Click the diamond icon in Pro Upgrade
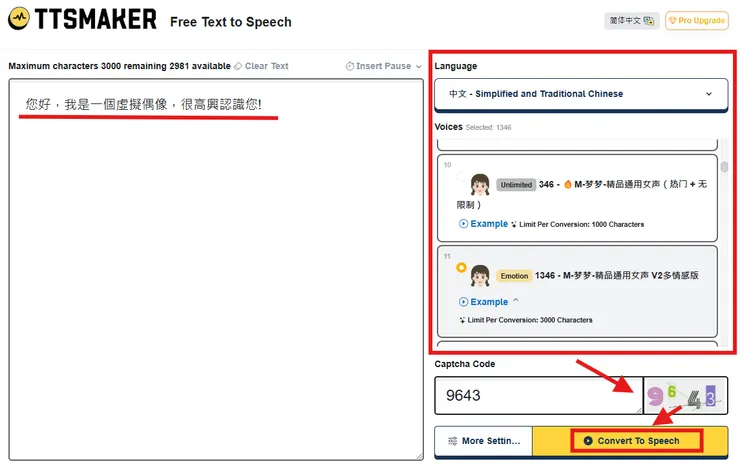The image size is (740, 464). pos(673,20)
